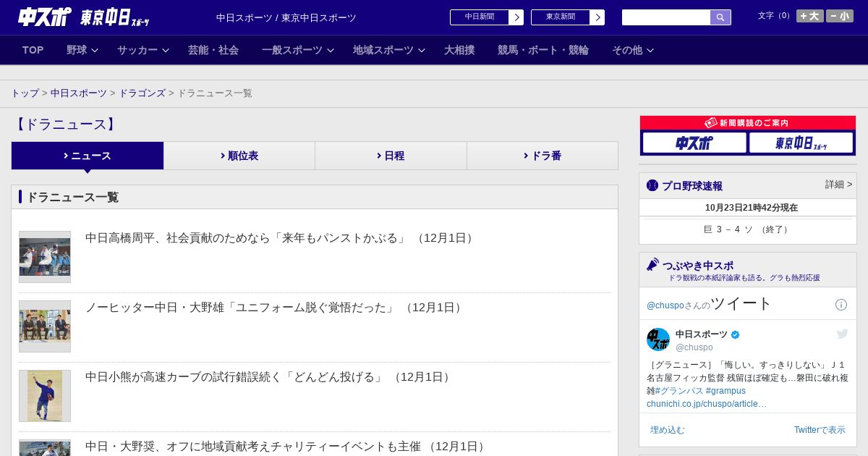The height and width of the screenshot is (456, 868).
Task: Click the 文字（0） font size label
Action: 775,16
